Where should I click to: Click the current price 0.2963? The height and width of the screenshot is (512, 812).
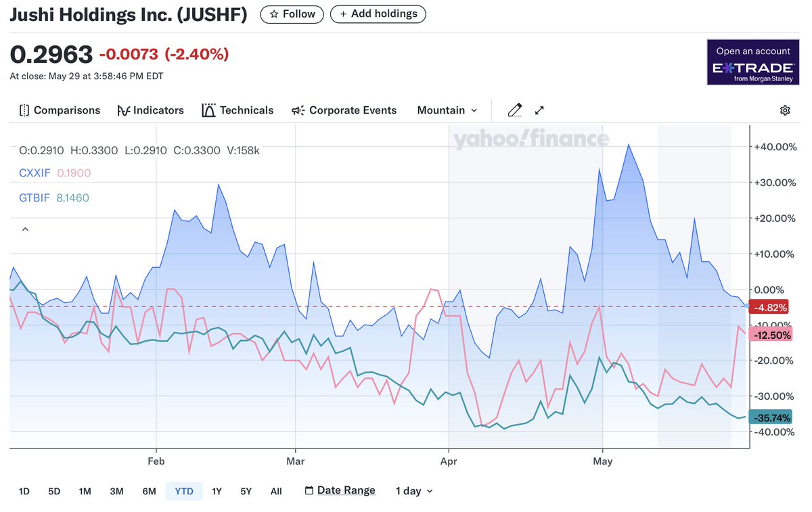click(x=51, y=54)
